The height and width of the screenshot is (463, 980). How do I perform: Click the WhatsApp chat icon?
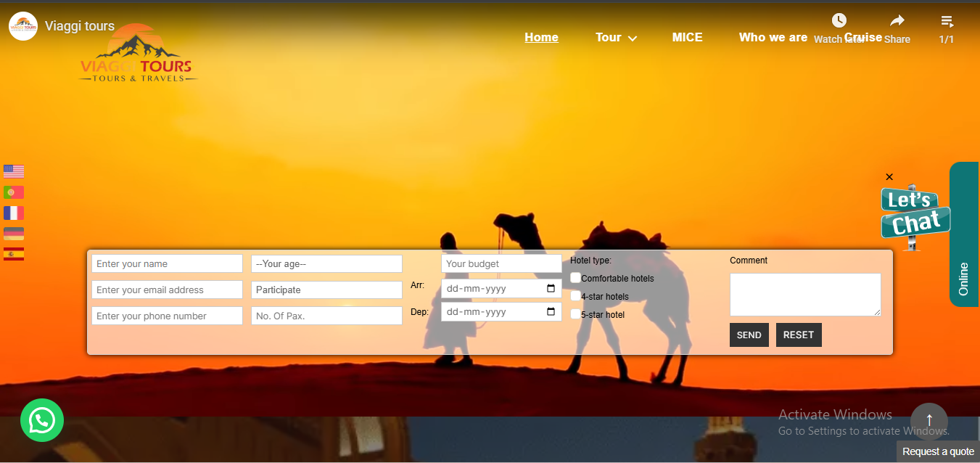(42, 420)
